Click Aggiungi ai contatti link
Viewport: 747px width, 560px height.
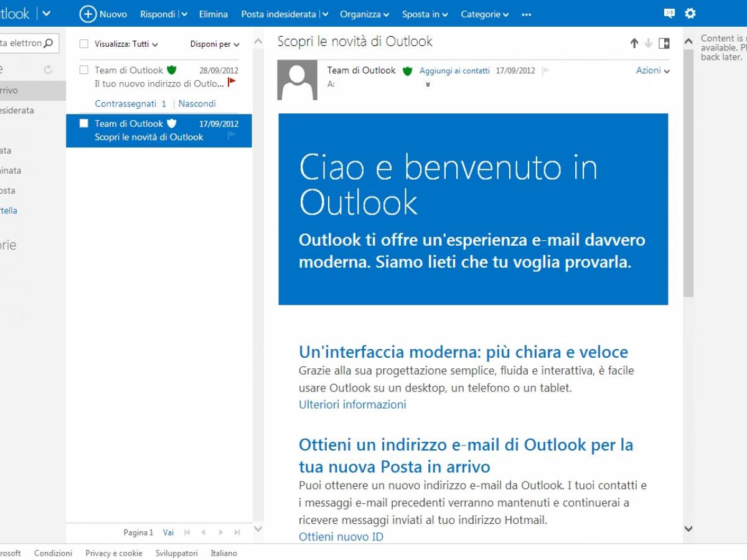[x=454, y=71]
